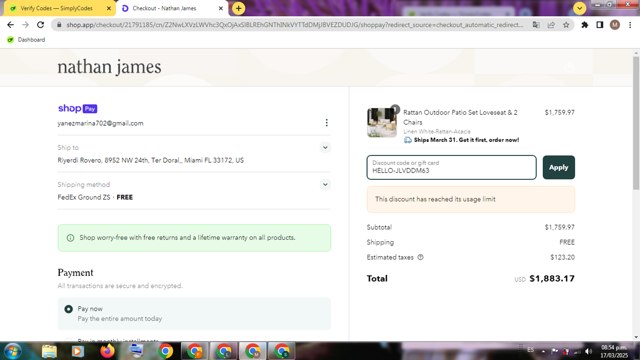Screen dimensions: 640x360
Task: Close the Checkout Nathan James tab
Action: tap(221, 8)
